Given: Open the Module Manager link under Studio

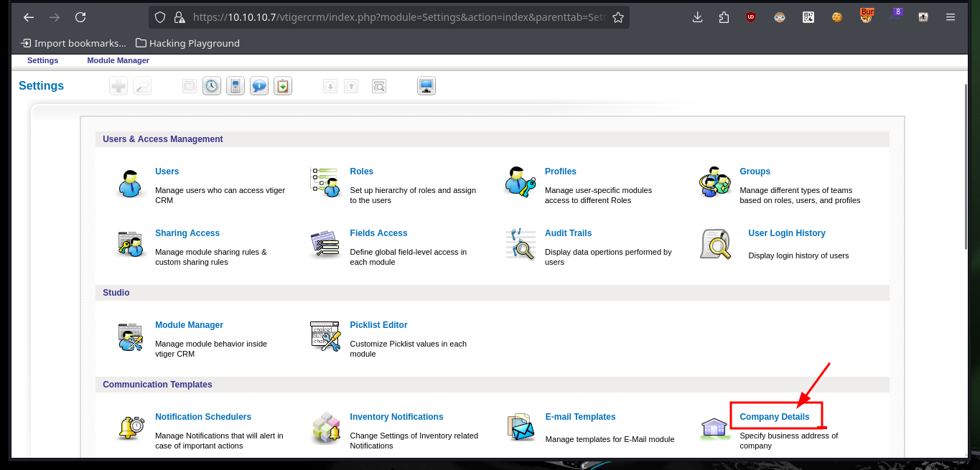Looking at the screenshot, I should [190, 325].
